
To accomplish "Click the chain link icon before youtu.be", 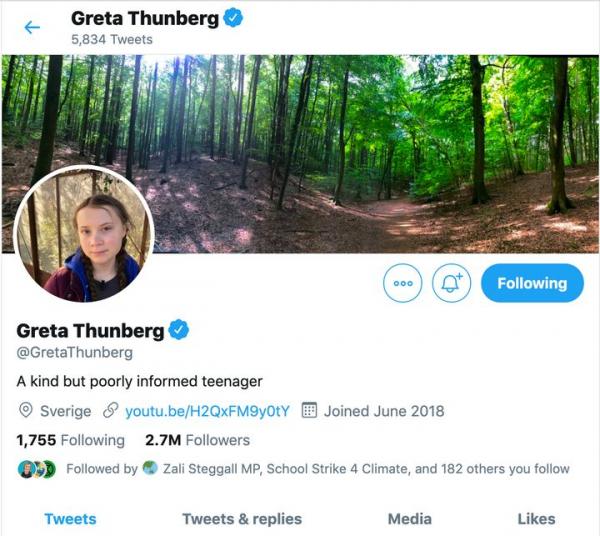I will [x=110, y=411].
